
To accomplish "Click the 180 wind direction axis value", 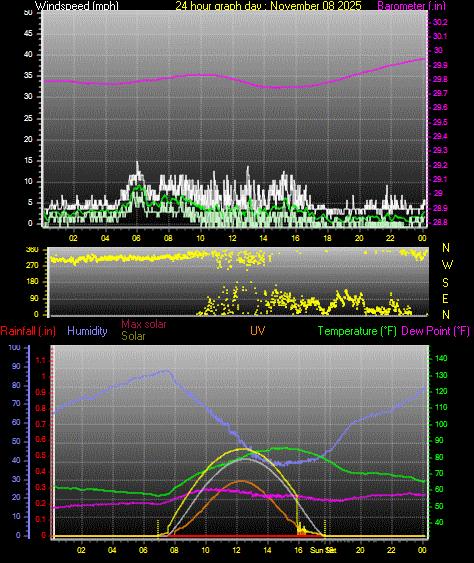I will (x=32, y=282).
